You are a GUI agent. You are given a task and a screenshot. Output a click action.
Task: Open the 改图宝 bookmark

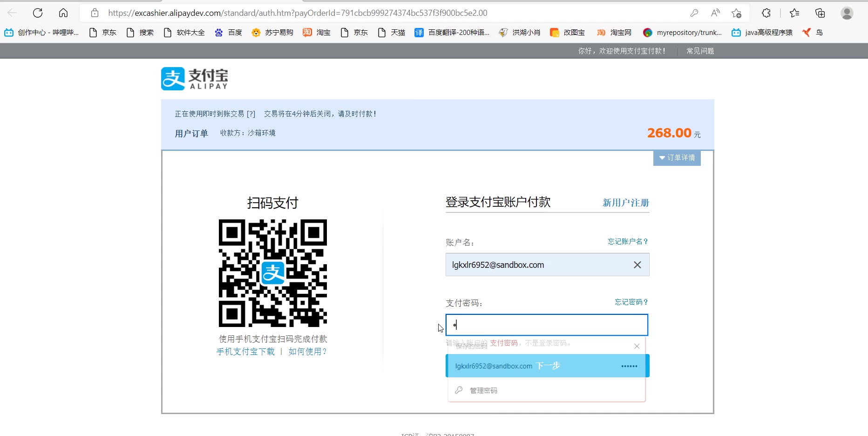[567, 32]
